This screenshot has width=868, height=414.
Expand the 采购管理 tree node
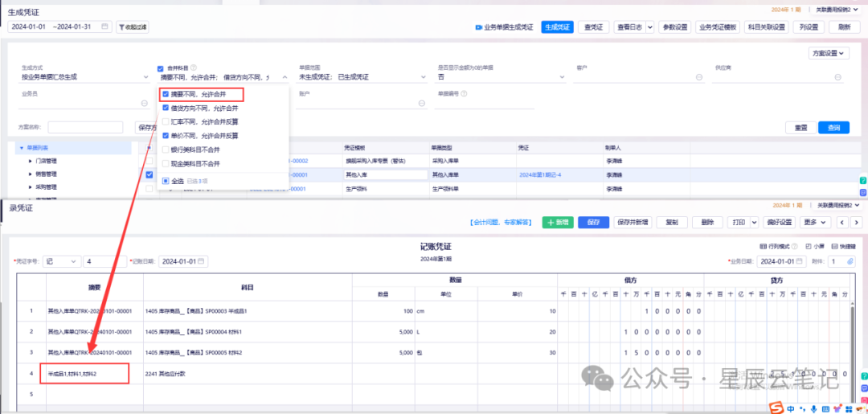pos(31,187)
